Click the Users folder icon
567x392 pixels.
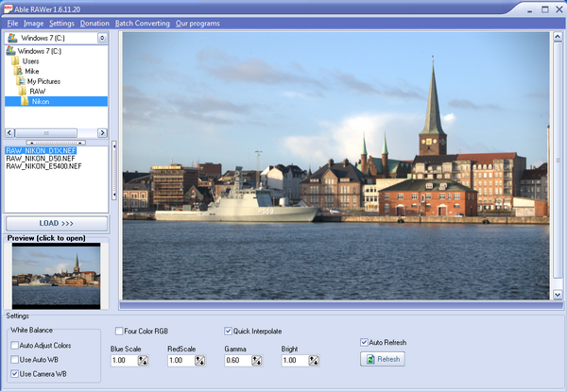(x=15, y=60)
